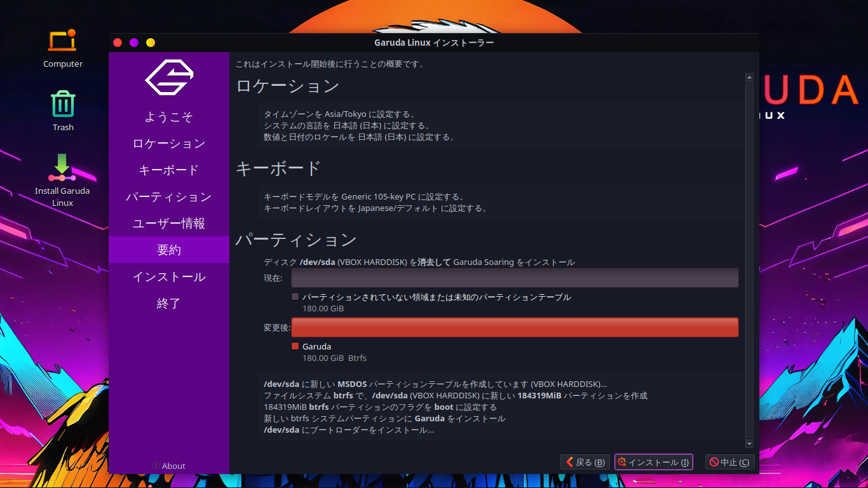Click the red swatch beside the Garuda label
The image size is (868, 488).
[295, 346]
